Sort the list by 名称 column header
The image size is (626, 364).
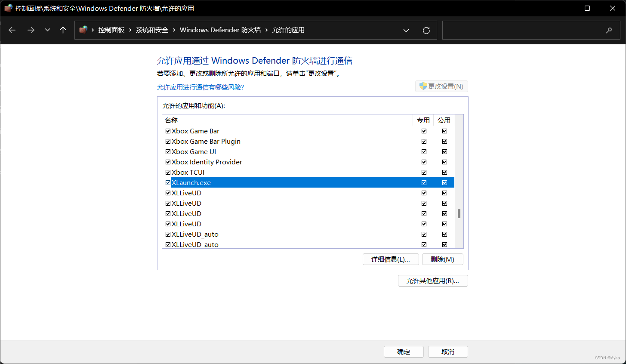click(x=287, y=120)
